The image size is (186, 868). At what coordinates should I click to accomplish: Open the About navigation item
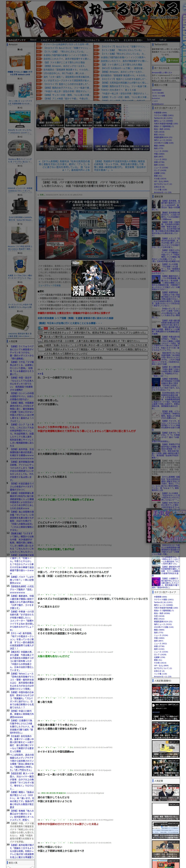[x=33, y=40]
